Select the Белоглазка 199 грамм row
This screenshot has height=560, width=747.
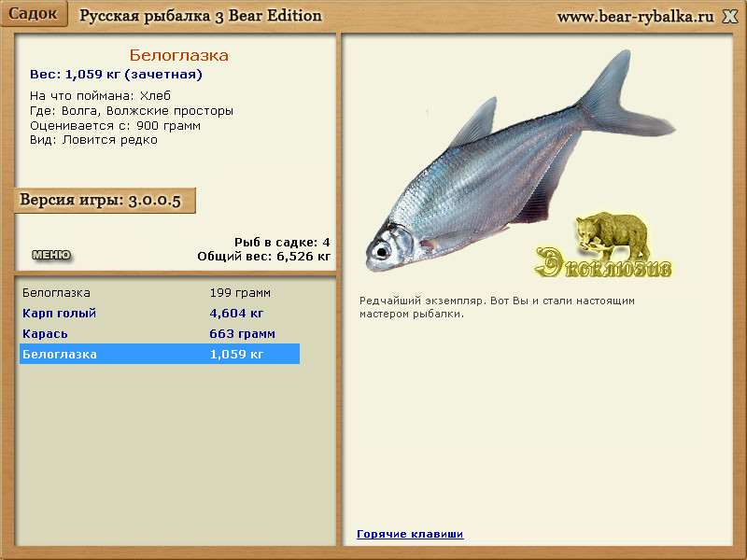tap(160, 292)
